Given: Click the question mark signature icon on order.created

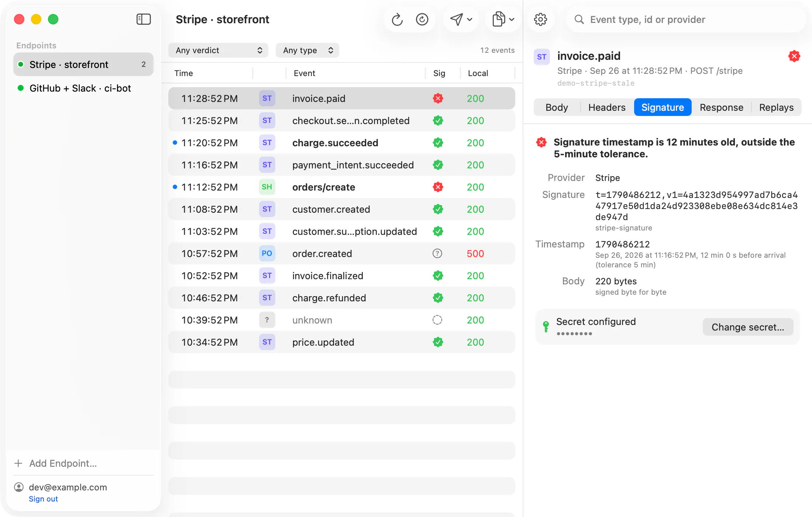Looking at the screenshot, I should coord(437,253).
